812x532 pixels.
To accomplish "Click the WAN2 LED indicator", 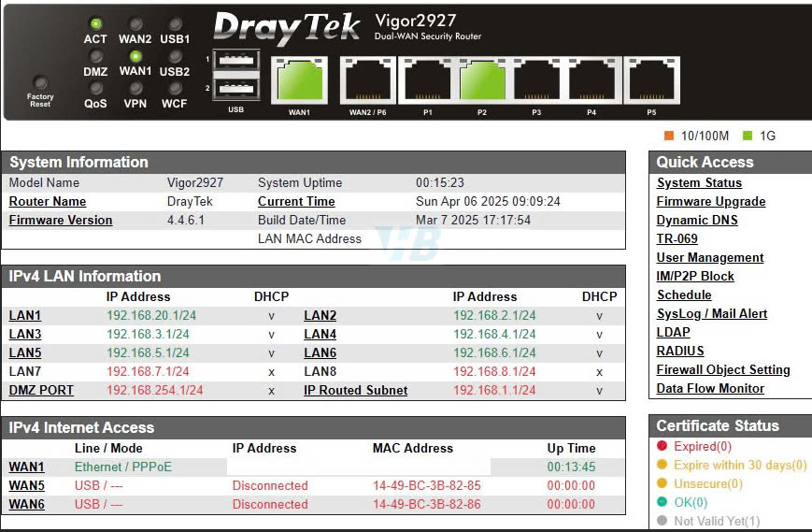I will [x=135, y=23].
